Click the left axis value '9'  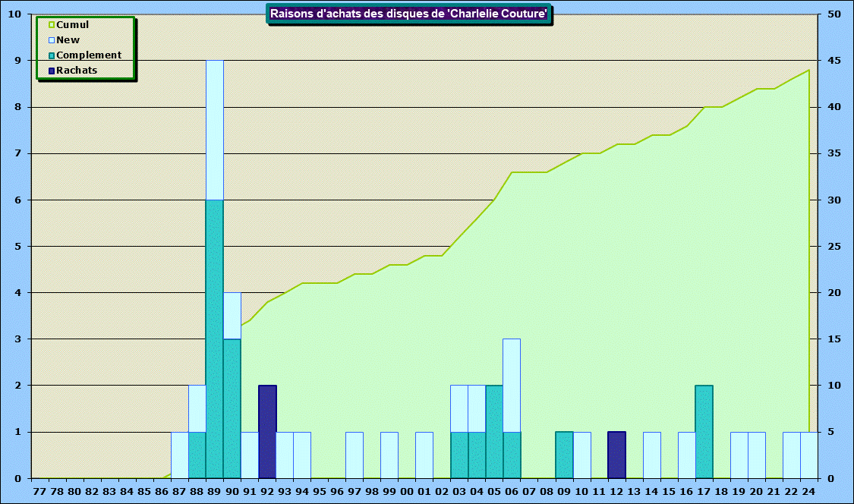tap(18, 61)
